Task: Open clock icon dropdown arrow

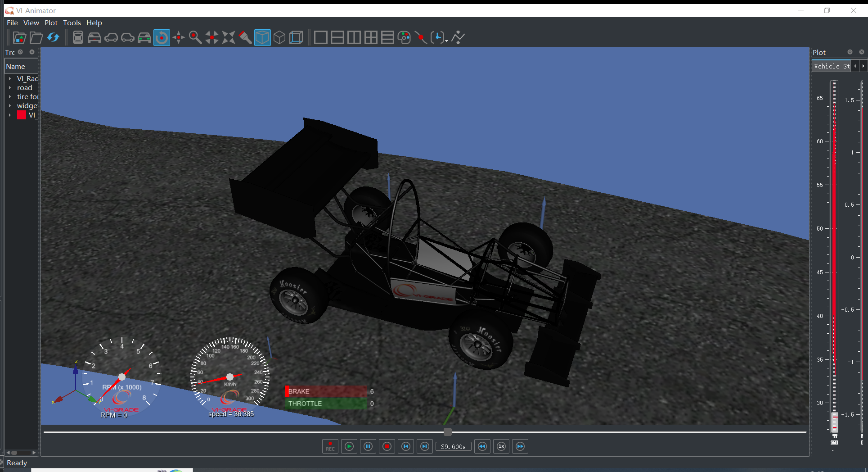Action: 446,41
